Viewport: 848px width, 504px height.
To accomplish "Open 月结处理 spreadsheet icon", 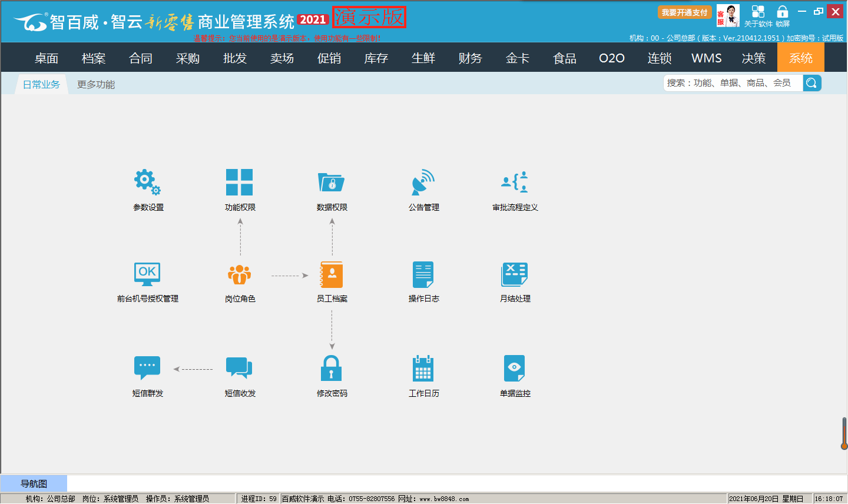I will pos(515,274).
